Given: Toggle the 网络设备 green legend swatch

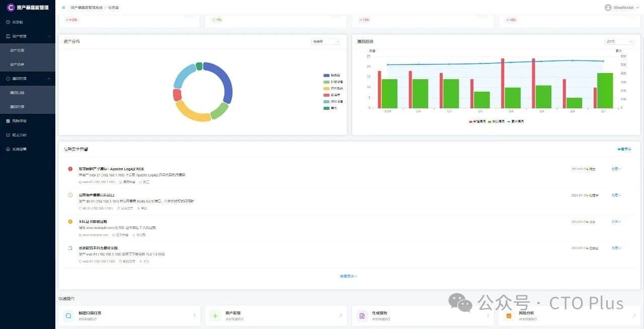Looking at the screenshot, I should pos(327,82).
